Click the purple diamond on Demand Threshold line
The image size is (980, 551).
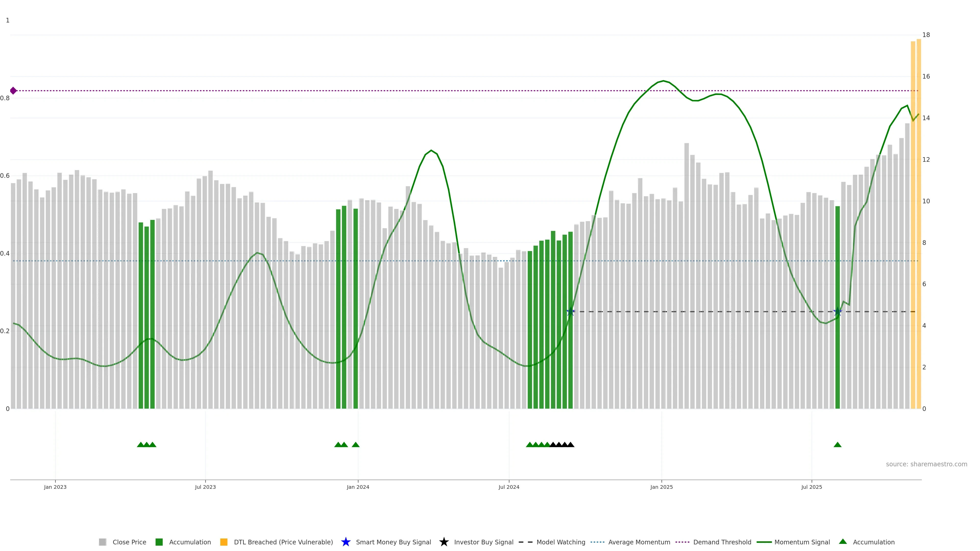click(13, 91)
